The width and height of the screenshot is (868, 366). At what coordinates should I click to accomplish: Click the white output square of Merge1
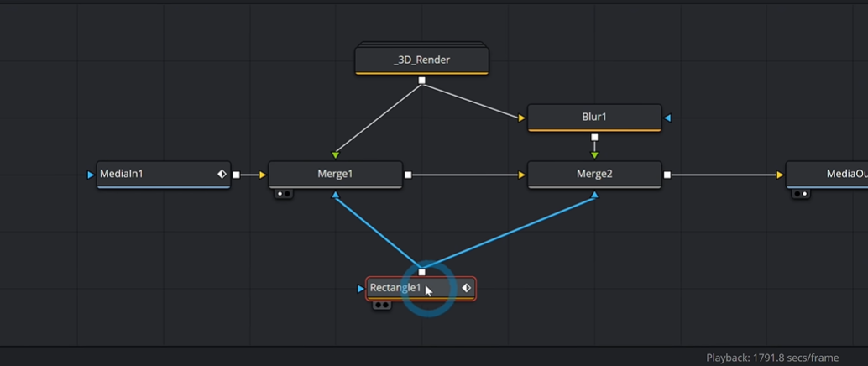(408, 175)
